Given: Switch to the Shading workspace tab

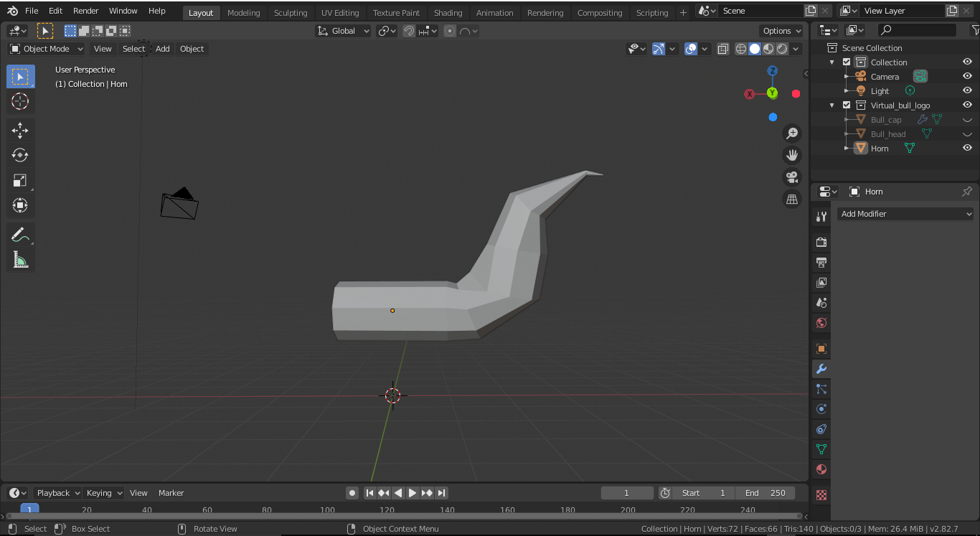Looking at the screenshot, I should click(448, 13).
